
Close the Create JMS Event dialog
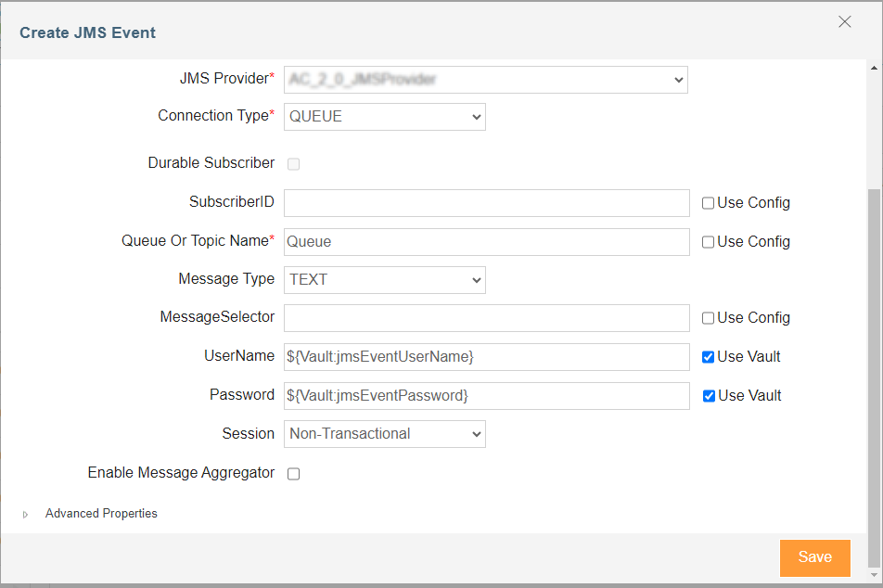(x=844, y=22)
